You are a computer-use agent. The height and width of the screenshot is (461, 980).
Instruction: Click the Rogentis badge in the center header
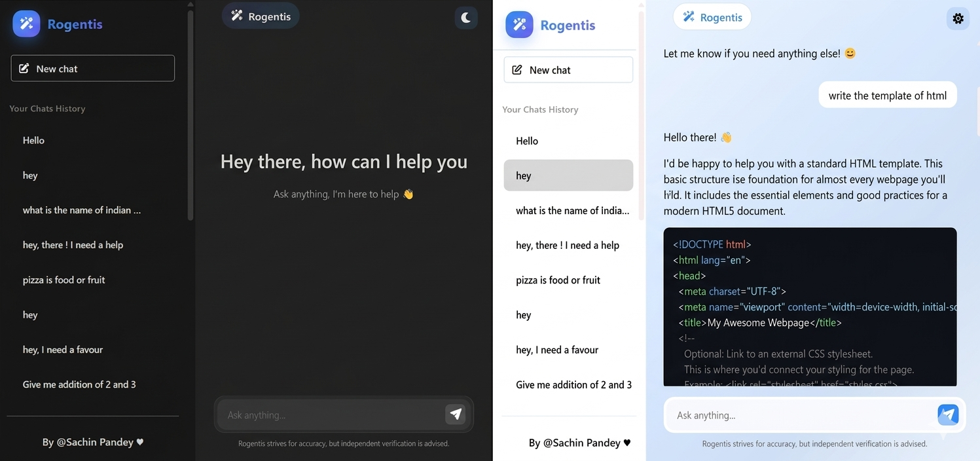[261, 16]
